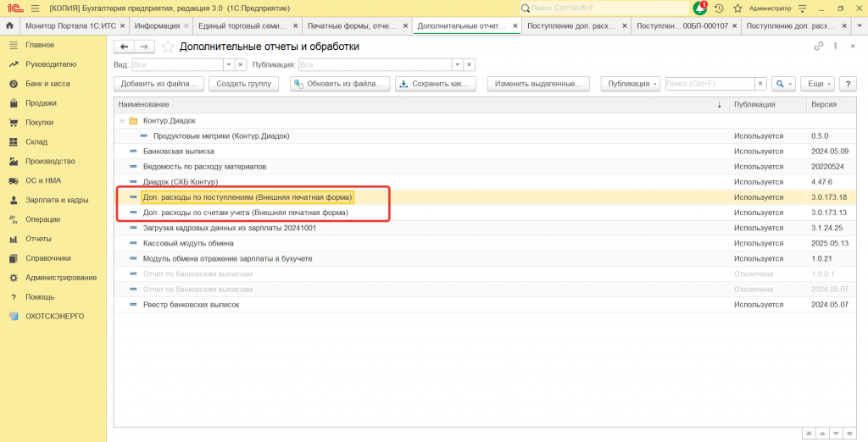Open favorites star icon in title bar
The width and height of the screenshot is (868, 442).
[737, 8]
